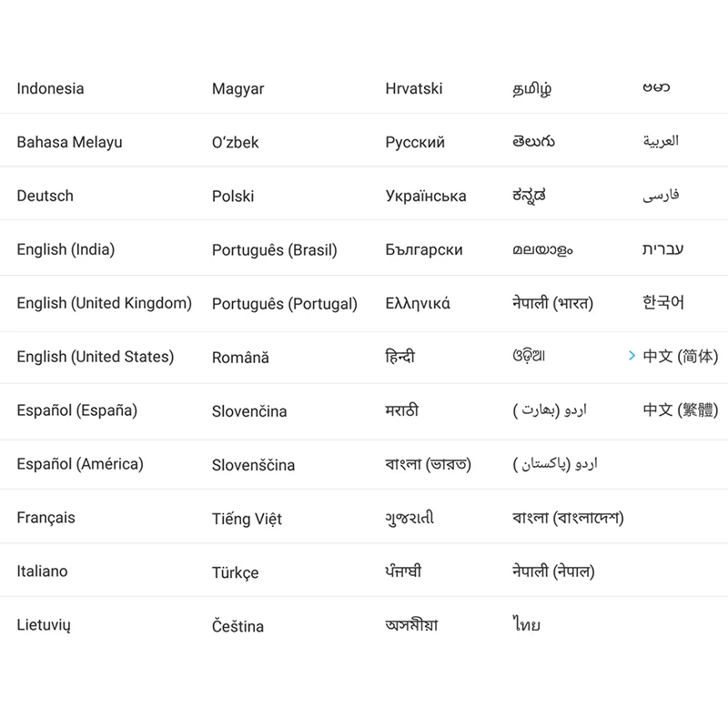Pick Ελληνικά language entry
728x728 pixels.
point(418,303)
